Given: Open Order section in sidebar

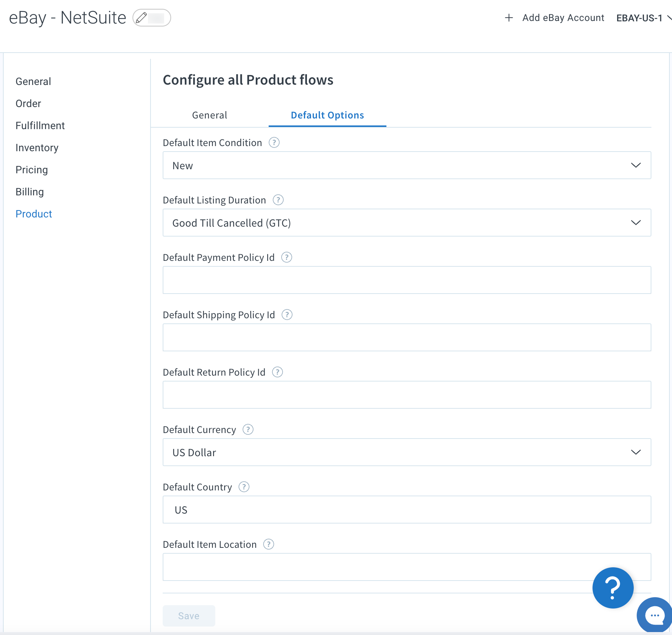Looking at the screenshot, I should [x=28, y=103].
